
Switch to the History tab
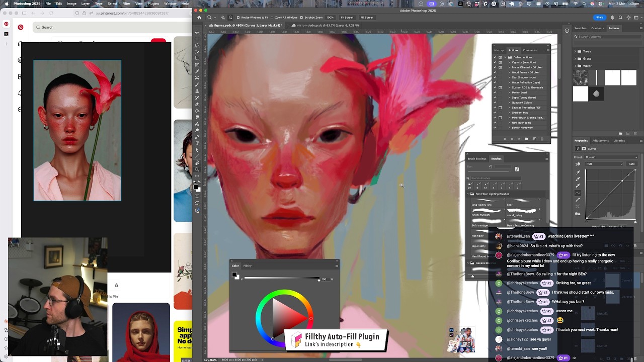(499, 50)
